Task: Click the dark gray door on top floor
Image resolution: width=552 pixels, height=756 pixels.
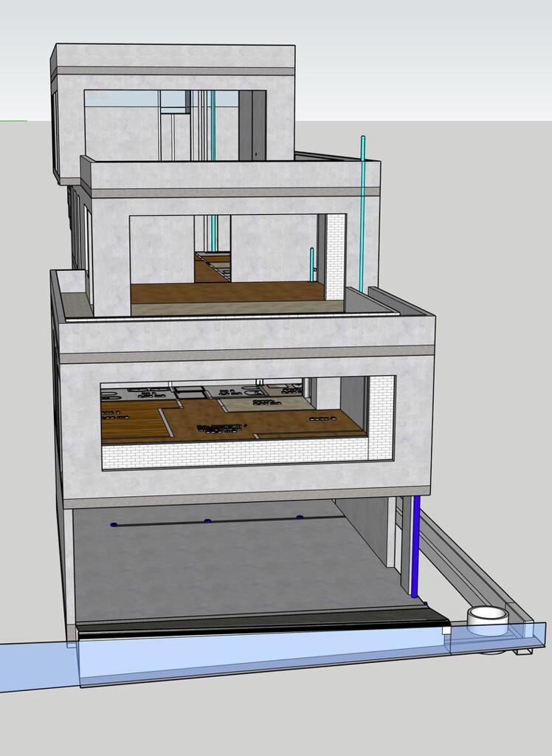Action: [x=252, y=125]
